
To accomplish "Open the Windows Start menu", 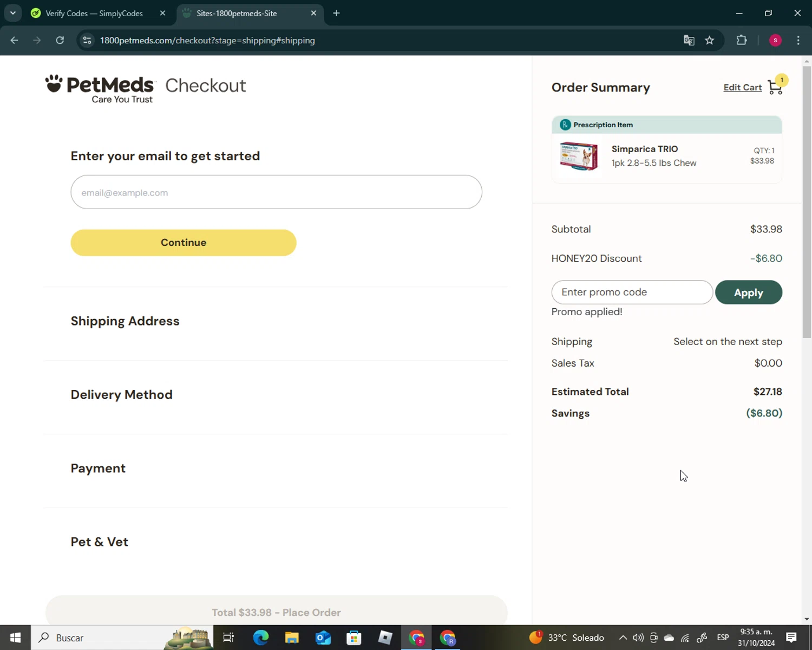I will point(15,638).
